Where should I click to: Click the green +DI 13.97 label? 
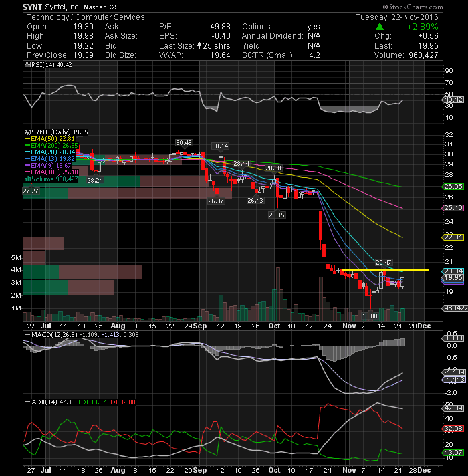92,402
